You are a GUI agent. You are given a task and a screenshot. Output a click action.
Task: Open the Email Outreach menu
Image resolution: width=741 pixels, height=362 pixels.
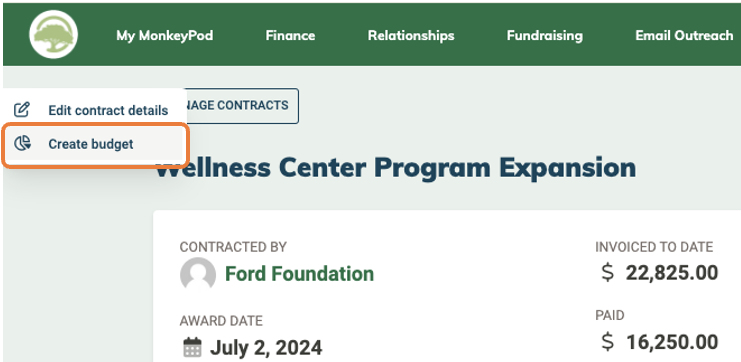pos(684,35)
